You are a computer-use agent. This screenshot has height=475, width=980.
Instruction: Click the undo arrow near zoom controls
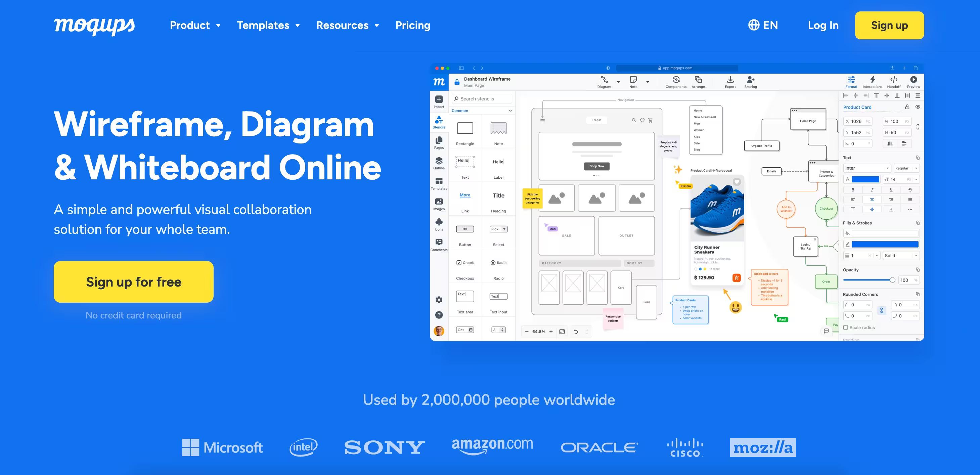click(x=576, y=332)
